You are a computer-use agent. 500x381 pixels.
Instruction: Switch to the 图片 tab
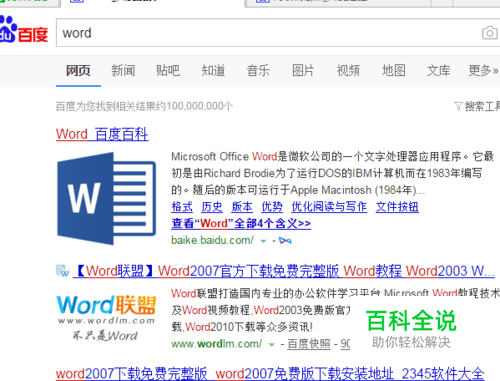click(303, 71)
